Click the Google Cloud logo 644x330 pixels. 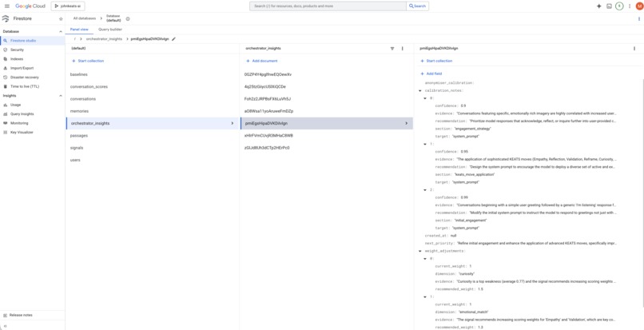tap(30, 6)
